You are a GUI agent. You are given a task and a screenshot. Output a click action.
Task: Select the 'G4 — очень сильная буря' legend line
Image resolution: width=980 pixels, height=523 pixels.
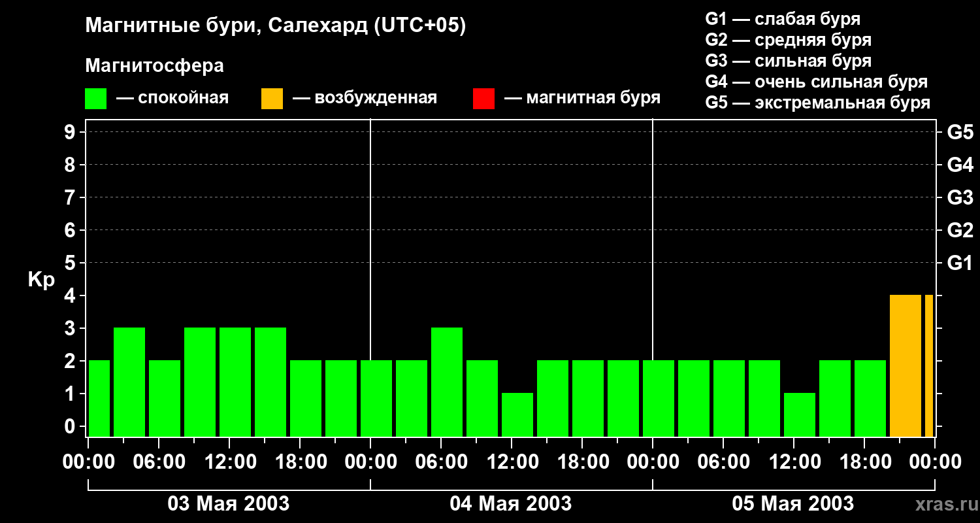(x=817, y=82)
